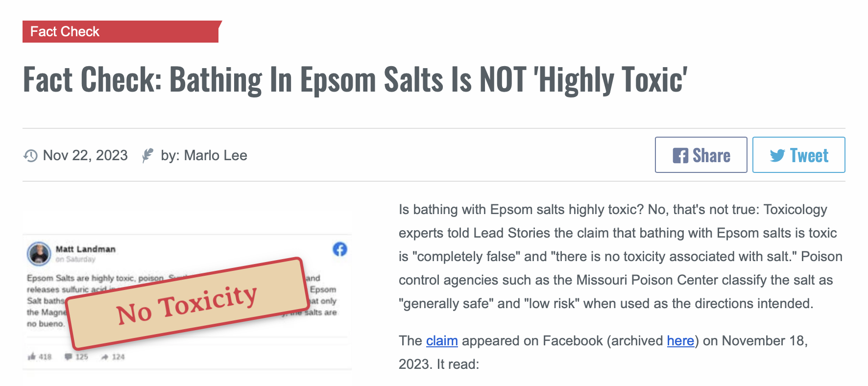Click the feather quill author icon
This screenshot has height=386, width=868.
(147, 155)
